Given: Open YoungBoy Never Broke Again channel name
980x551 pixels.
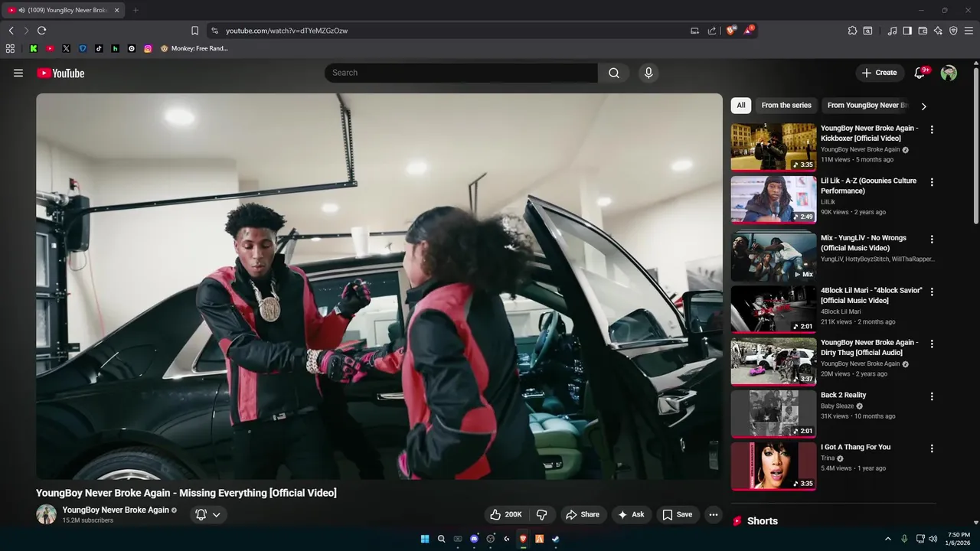Looking at the screenshot, I should [x=116, y=510].
